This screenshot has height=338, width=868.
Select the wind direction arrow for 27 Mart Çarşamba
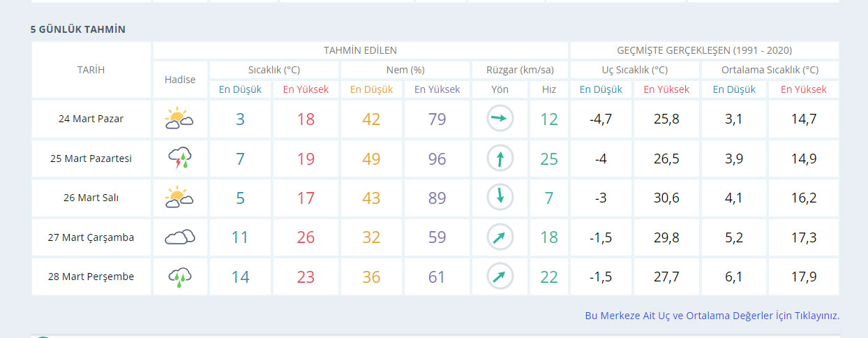(500, 237)
